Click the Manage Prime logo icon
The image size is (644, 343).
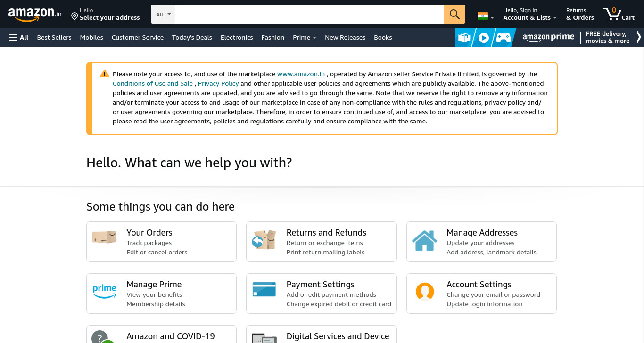(104, 291)
